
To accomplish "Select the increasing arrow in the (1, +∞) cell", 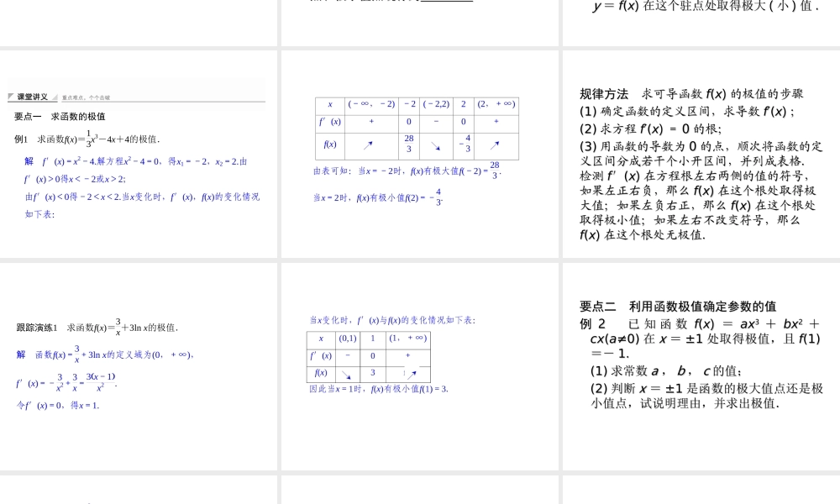I will tap(412, 374).
